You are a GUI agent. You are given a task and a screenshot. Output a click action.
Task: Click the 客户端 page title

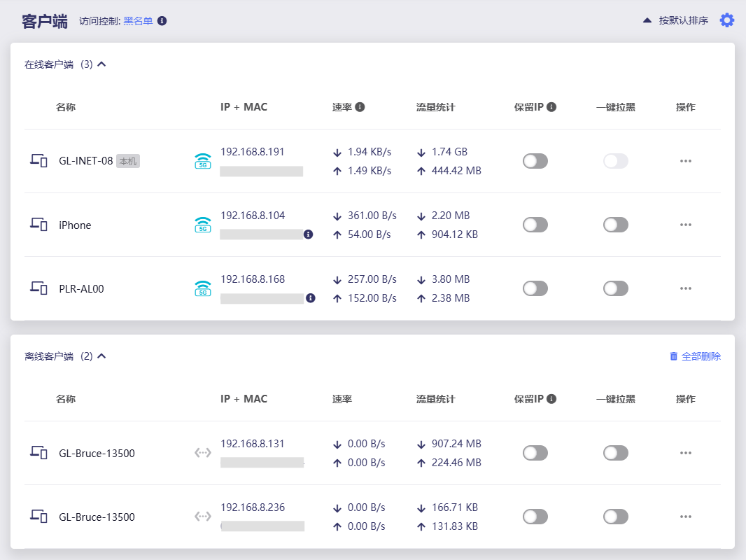pyautogui.click(x=45, y=22)
